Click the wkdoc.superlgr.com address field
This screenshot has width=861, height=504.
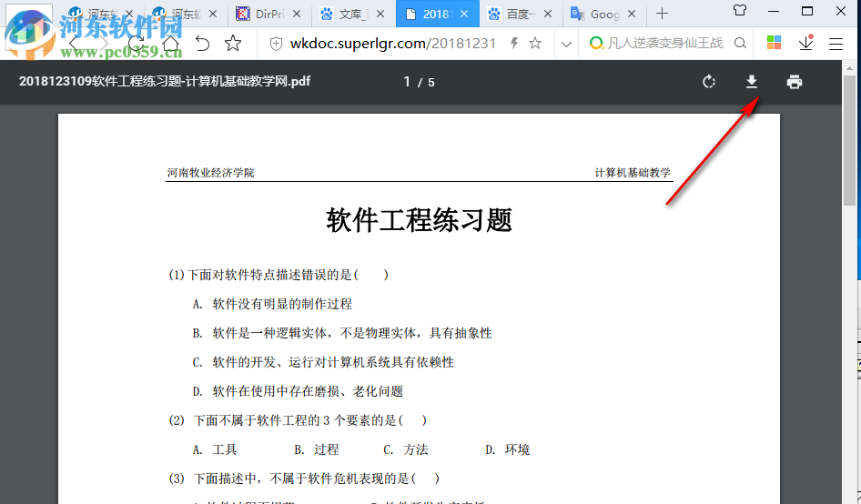click(x=392, y=44)
